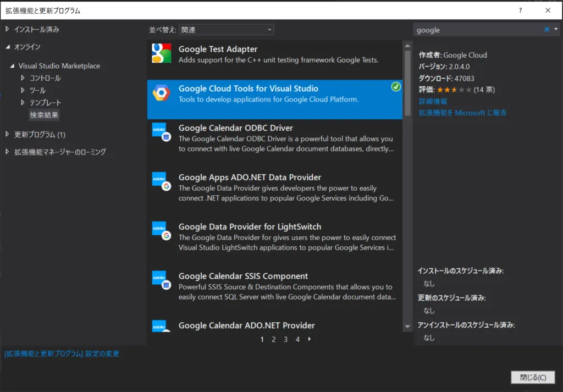Go to next results page arrow
The width and height of the screenshot is (563, 392).
(309, 339)
